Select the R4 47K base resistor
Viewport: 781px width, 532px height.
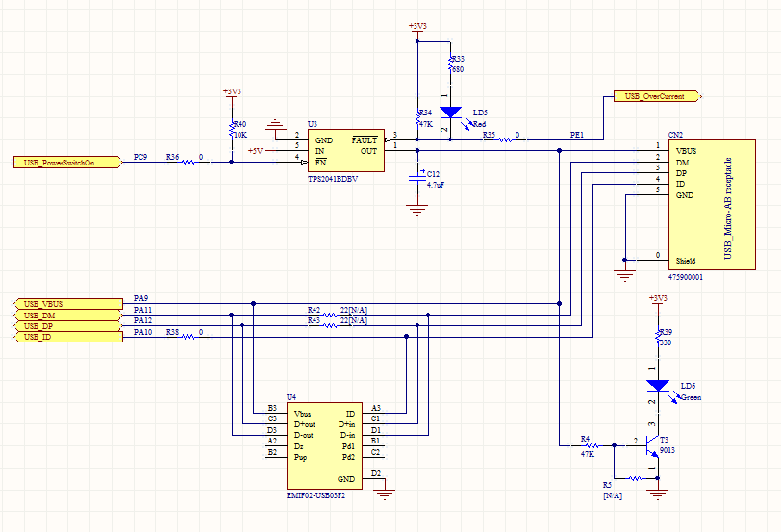593,445
